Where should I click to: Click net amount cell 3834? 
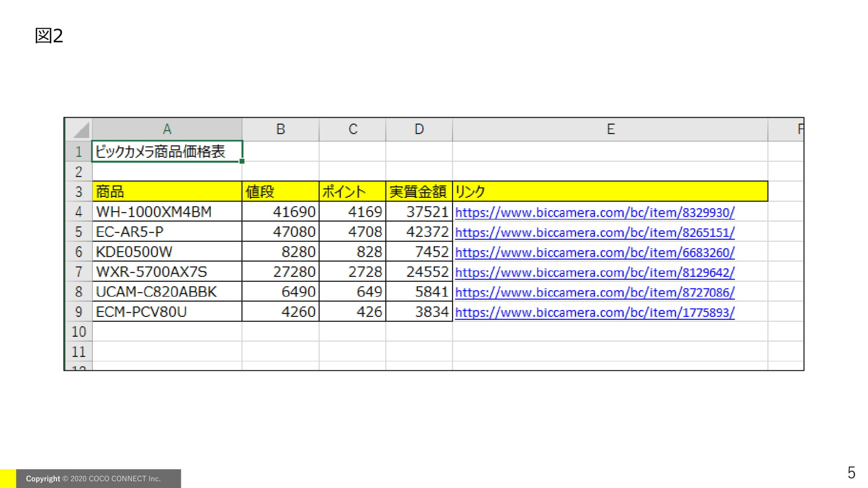(419, 311)
